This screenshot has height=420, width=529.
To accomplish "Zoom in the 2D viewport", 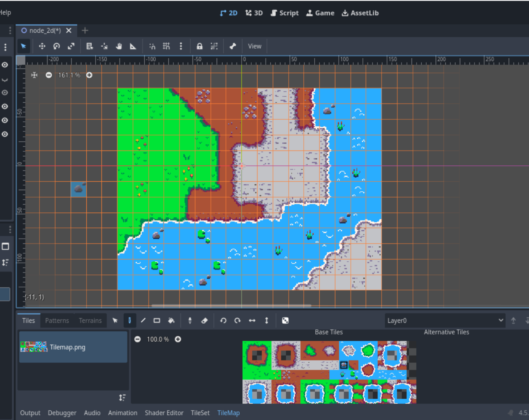I will pos(89,75).
